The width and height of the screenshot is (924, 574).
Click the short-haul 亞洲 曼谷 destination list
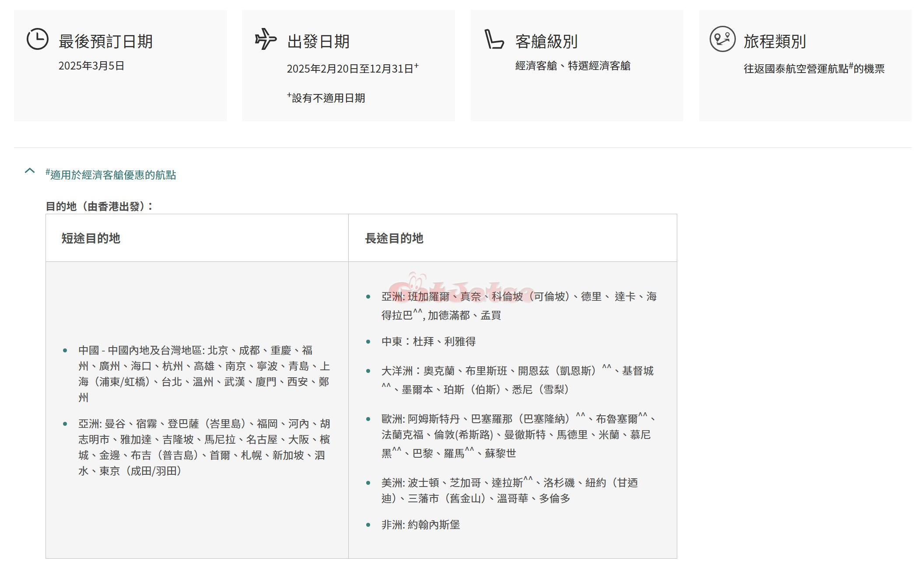click(204, 447)
